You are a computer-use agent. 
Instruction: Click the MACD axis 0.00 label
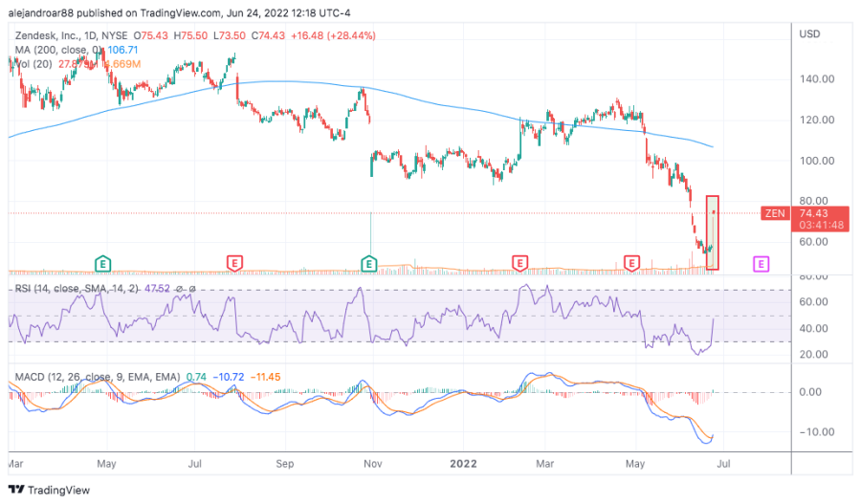click(810, 392)
